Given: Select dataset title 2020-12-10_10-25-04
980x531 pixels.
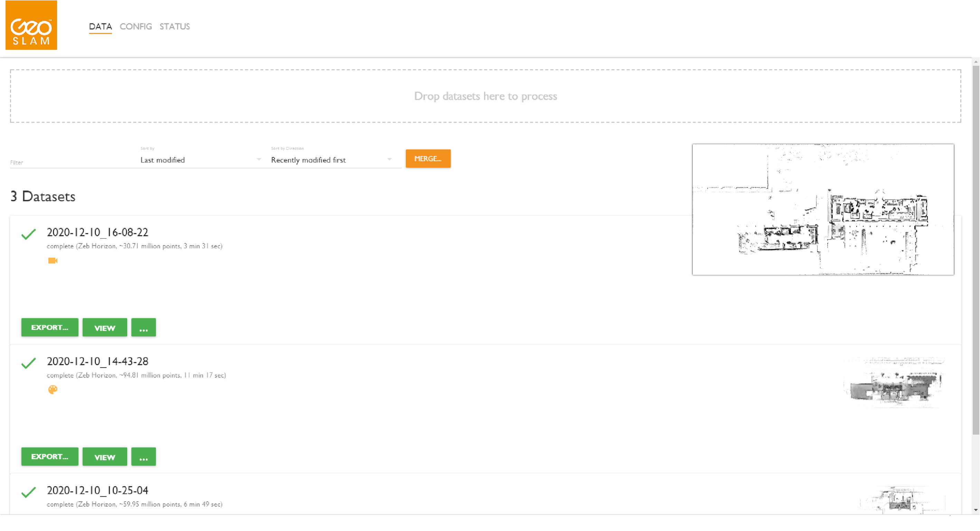Looking at the screenshot, I should click(x=97, y=491).
